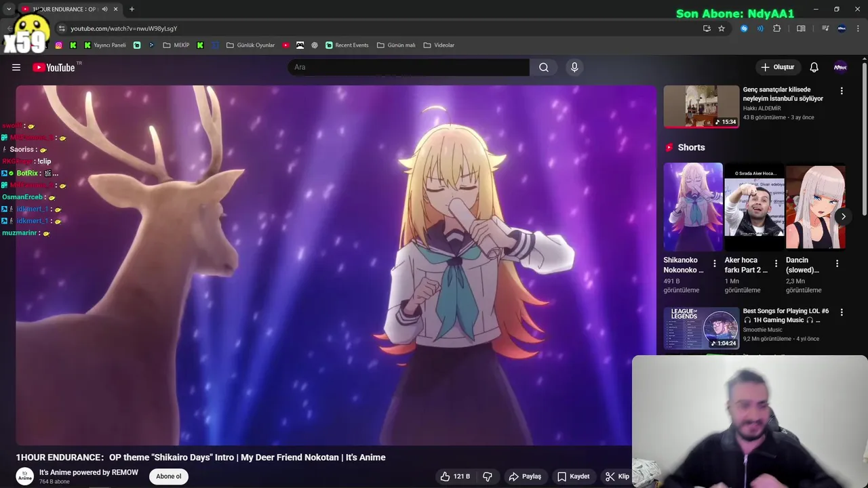The width and height of the screenshot is (868, 488).
Task: Open the Chrome profile avatar
Action: coord(842,28)
